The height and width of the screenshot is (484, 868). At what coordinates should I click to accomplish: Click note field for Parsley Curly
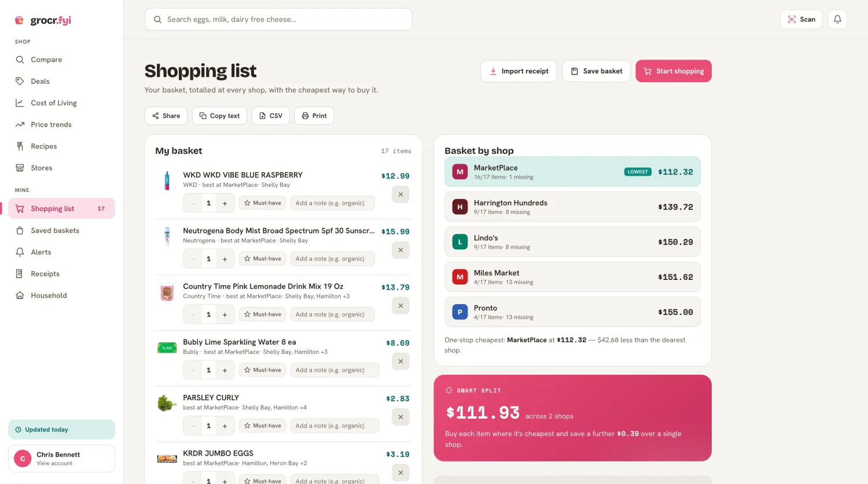(335, 426)
